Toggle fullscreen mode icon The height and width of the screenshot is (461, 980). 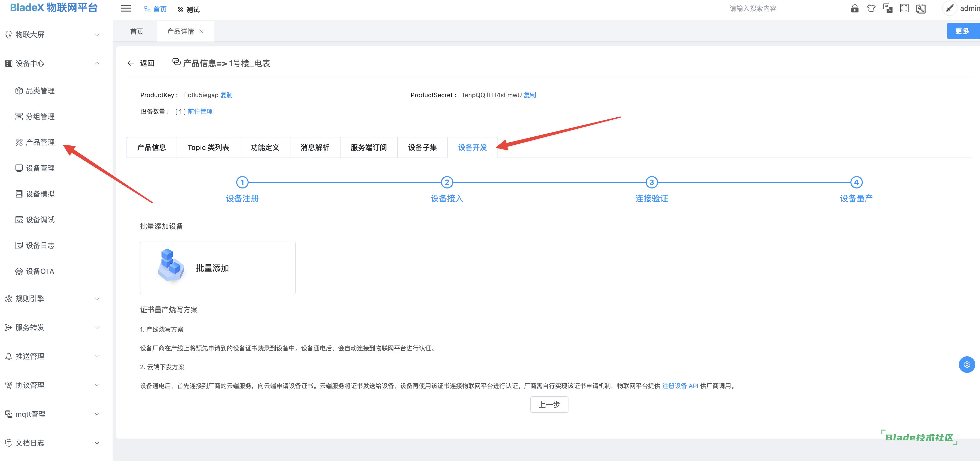904,9
